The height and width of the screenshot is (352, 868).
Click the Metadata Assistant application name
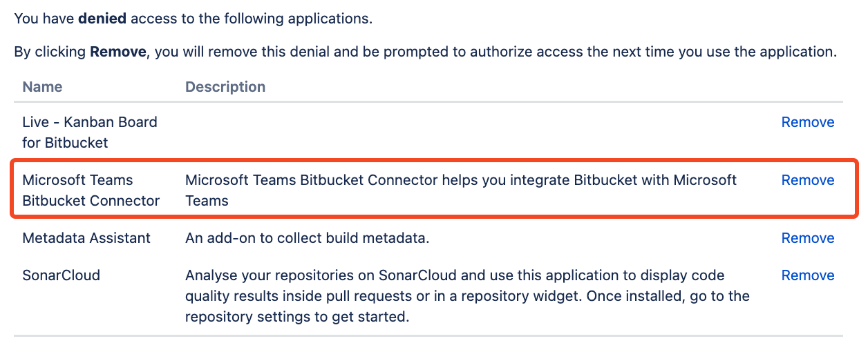[86, 238]
